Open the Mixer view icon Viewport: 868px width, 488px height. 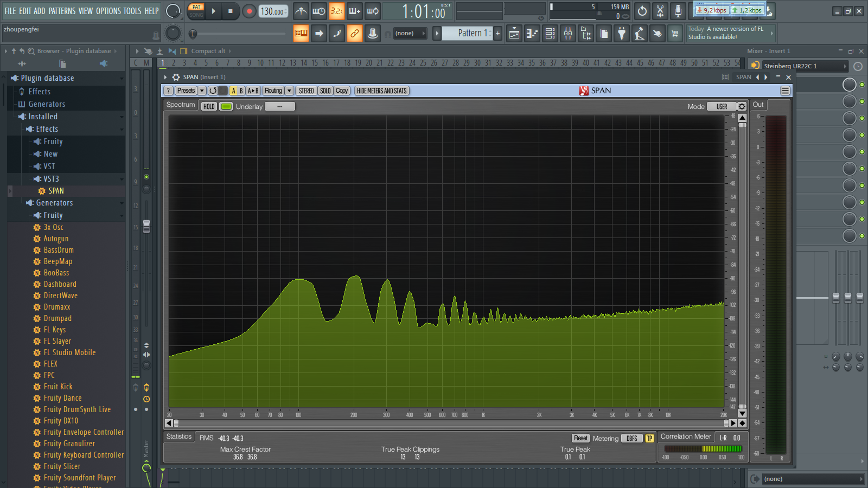[x=568, y=34]
